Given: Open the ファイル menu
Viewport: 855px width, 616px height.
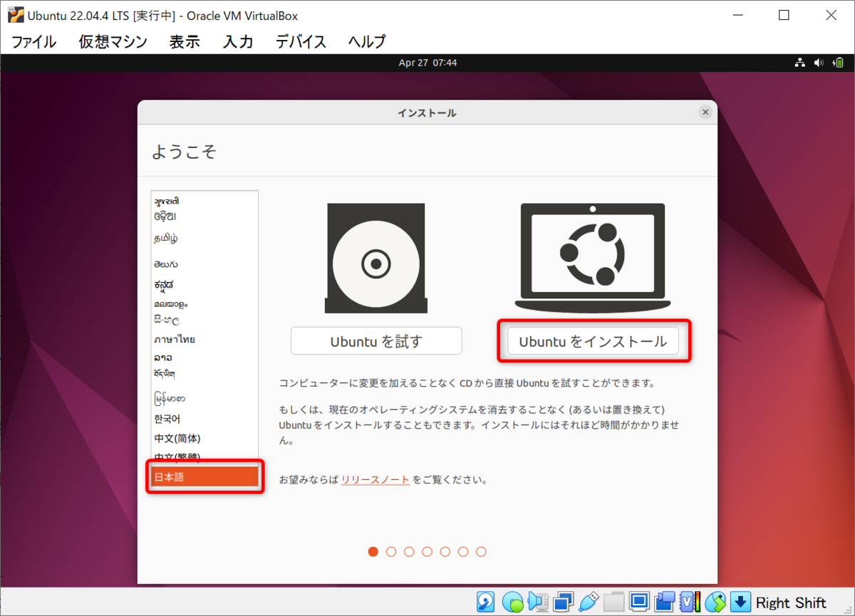Looking at the screenshot, I should tap(33, 41).
